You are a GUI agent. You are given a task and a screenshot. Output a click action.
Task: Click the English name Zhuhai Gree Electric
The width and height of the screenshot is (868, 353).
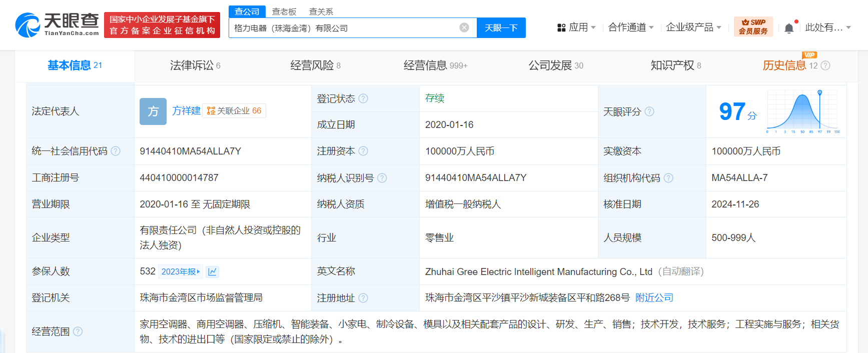(539, 271)
